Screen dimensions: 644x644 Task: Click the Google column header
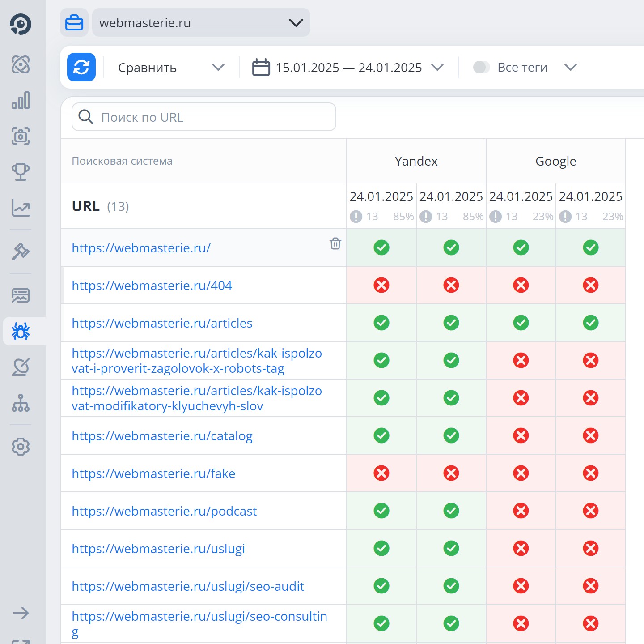pos(555,161)
